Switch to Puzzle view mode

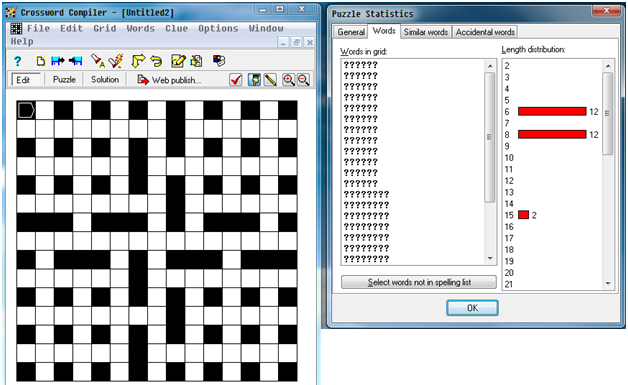pyautogui.click(x=64, y=80)
